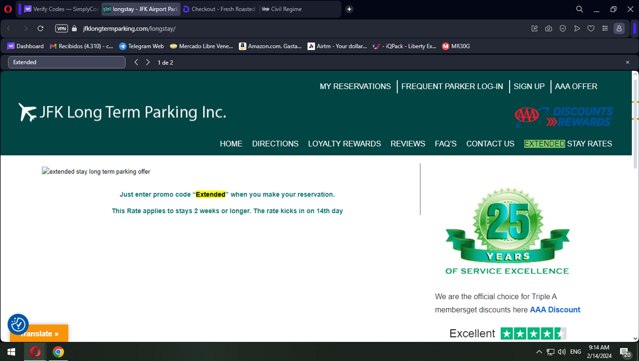Open the network tray icon

(x=551, y=352)
